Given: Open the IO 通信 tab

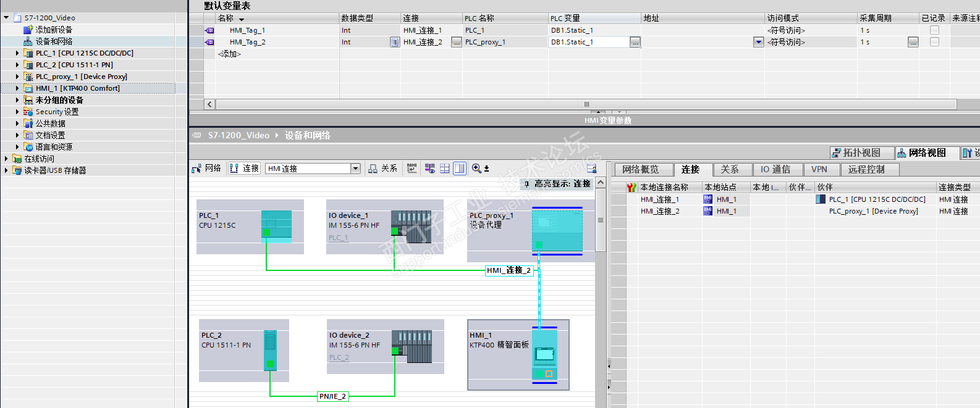Looking at the screenshot, I should (x=778, y=169).
